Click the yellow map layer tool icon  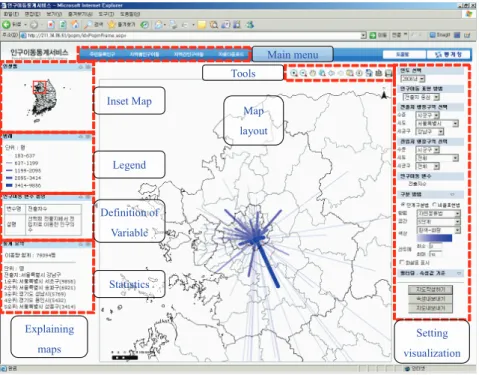[x=350, y=73]
